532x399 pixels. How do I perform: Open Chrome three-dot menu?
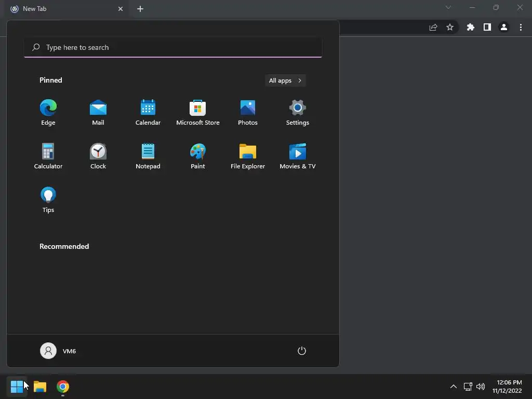point(521,27)
